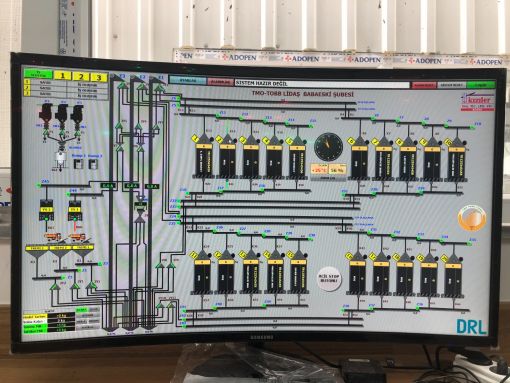Select yellow tab number 3

(99, 77)
